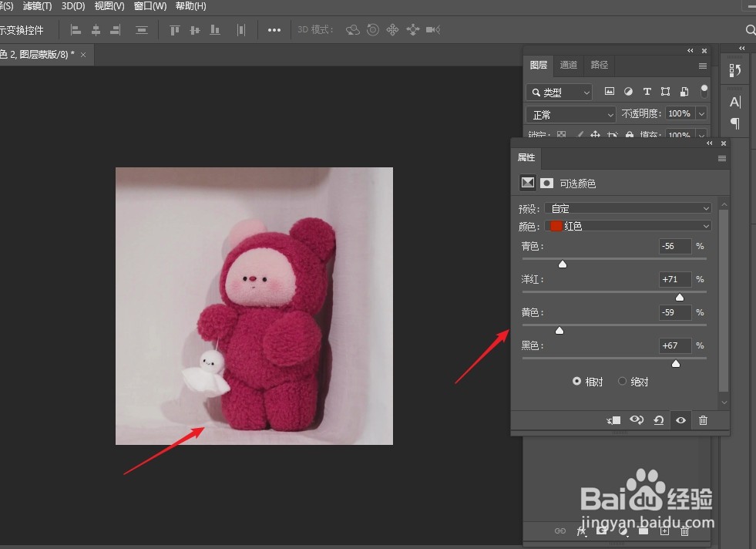Open the 不透明度 opacity dropdown arrow

click(701, 114)
